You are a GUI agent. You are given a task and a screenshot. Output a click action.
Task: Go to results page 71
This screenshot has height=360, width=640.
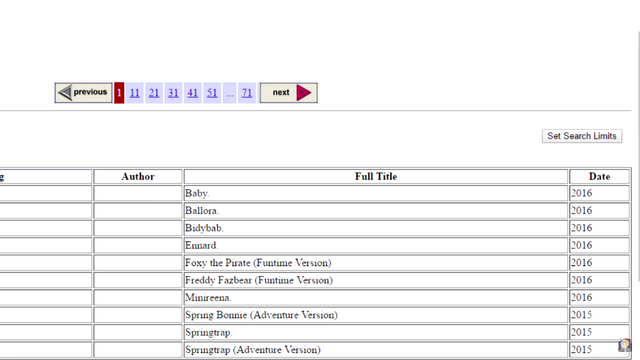[247, 93]
